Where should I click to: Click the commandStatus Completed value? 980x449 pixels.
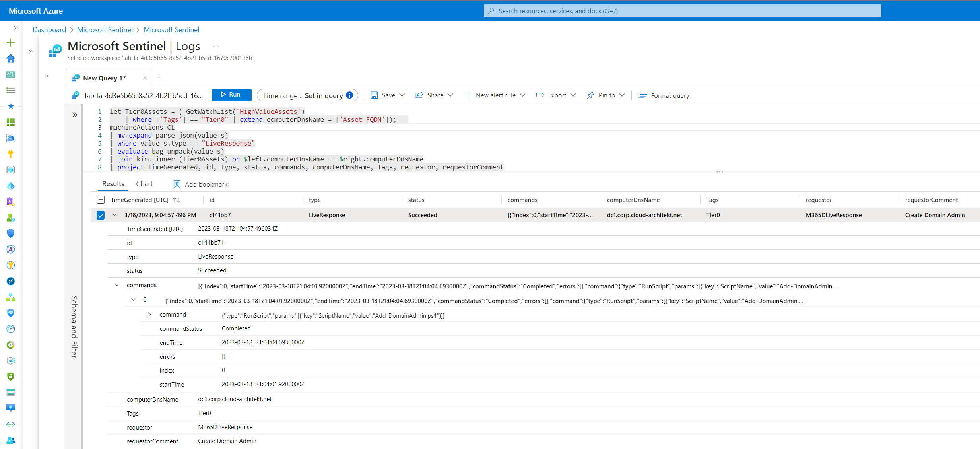pos(236,328)
